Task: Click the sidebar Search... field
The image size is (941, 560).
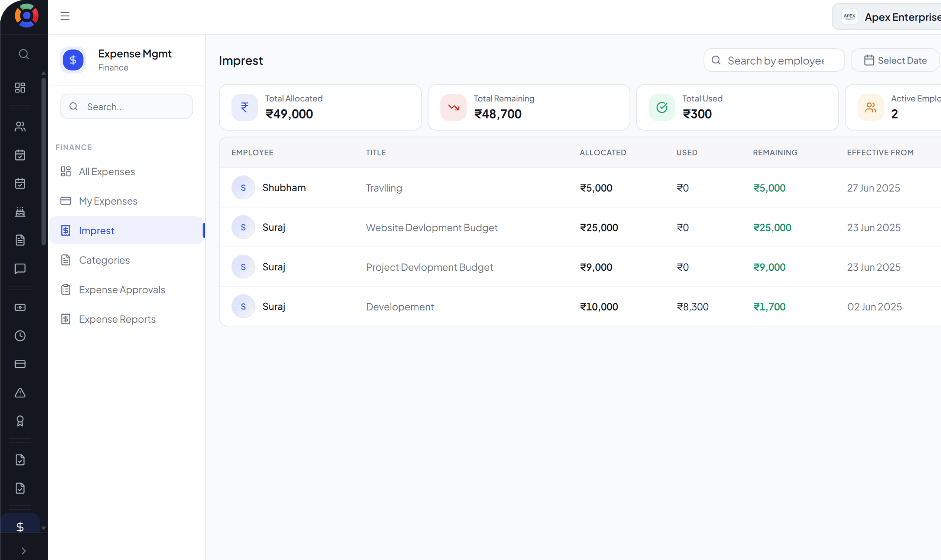Action: [126, 107]
